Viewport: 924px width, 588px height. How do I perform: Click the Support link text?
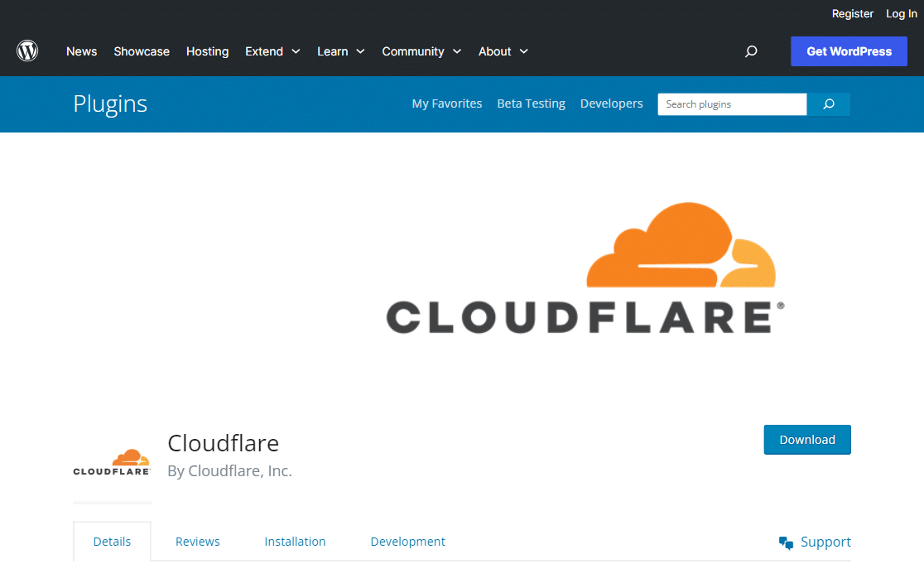point(825,542)
